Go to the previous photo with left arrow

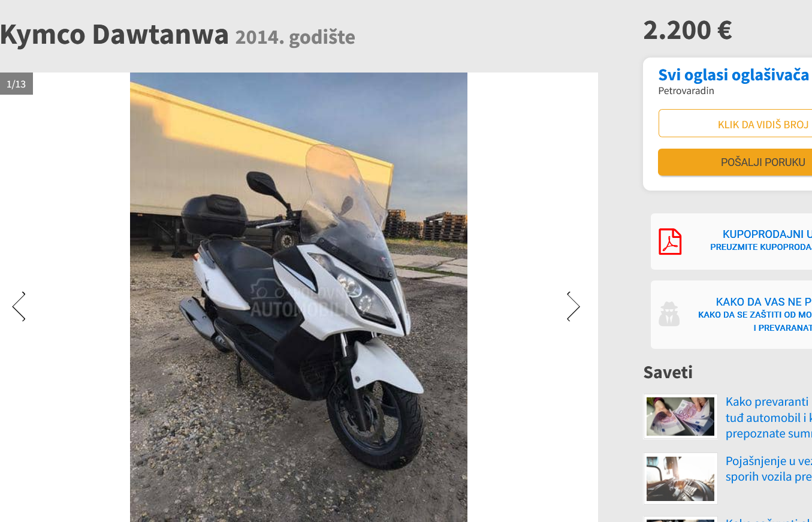19,306
